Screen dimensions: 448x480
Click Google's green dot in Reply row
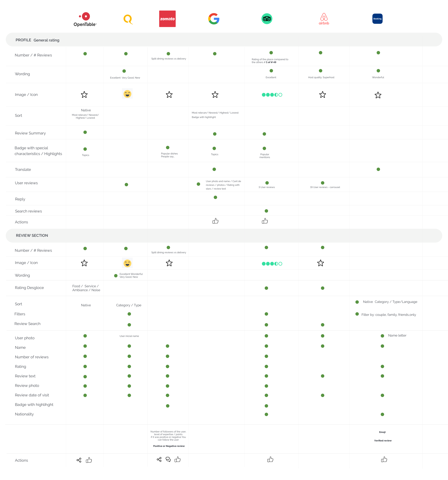(x=215, y=197)
